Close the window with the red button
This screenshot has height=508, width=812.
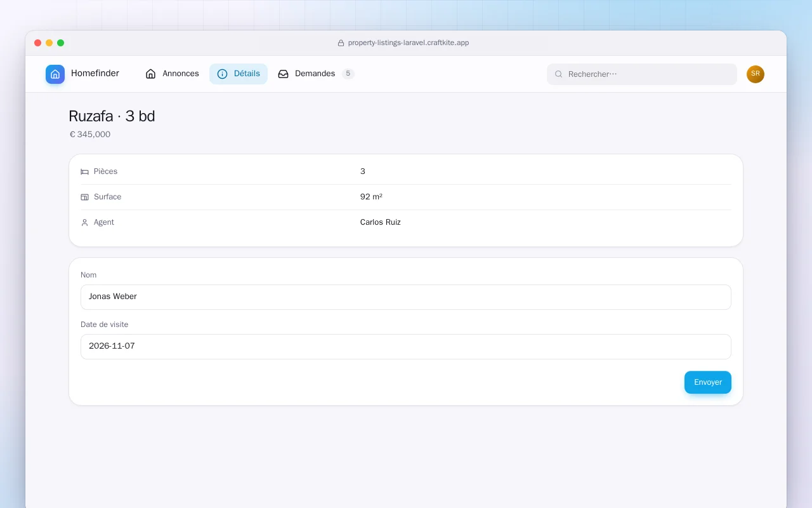[x=38, y=43]
